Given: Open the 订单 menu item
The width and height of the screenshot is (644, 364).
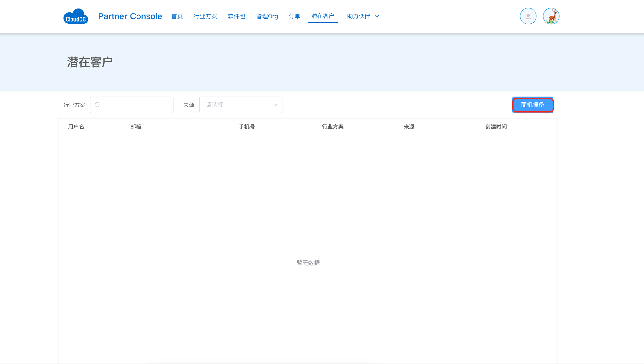Looking at the screenshot, I should pyautogui.click(x=294, y=16).
